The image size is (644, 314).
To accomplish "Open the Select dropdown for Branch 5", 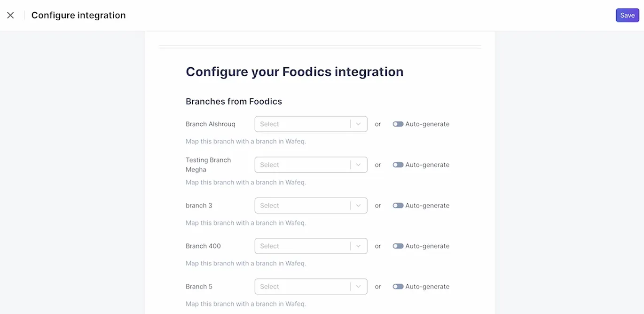I will click(x=303, y=286).
